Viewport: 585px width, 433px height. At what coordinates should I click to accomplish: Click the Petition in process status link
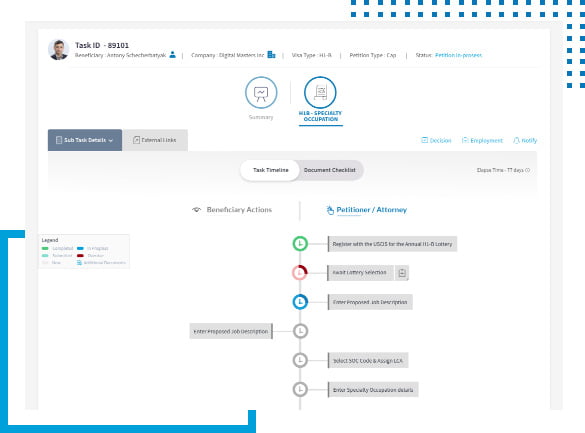click(459, 55)
